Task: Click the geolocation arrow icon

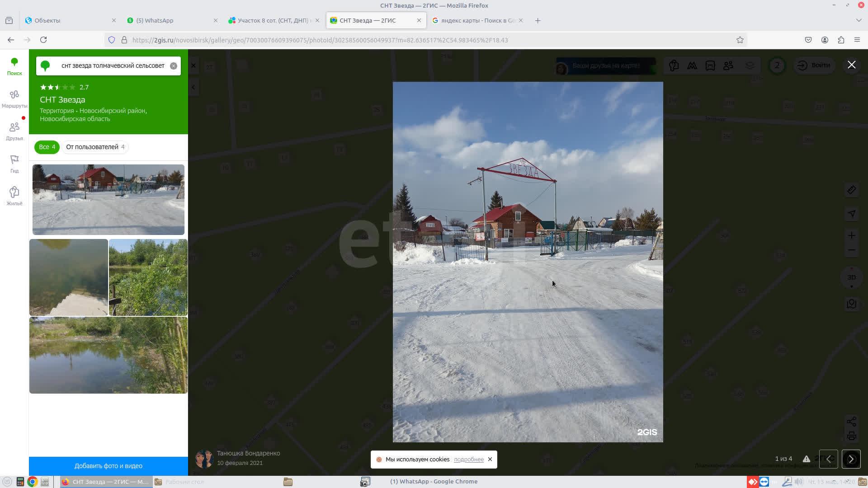Action: 852,214
